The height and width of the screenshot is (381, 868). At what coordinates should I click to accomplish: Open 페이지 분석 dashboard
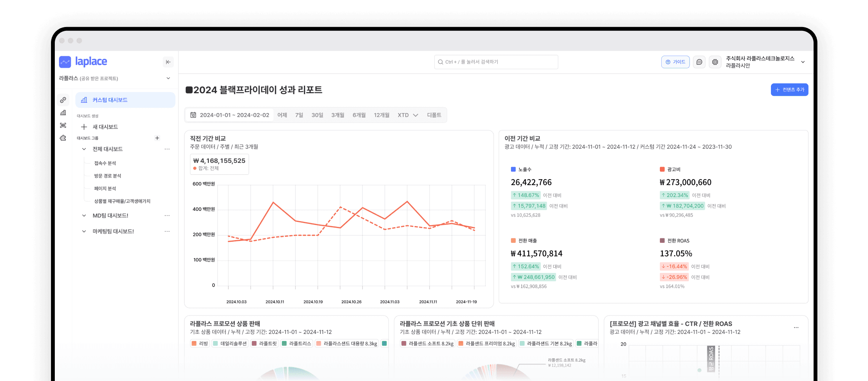tap(105, 188)
